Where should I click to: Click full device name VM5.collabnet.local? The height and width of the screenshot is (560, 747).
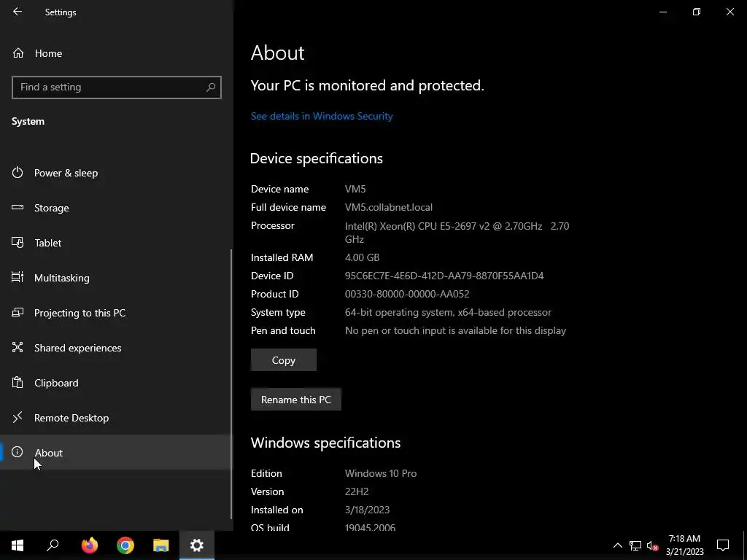coord(389,207)
